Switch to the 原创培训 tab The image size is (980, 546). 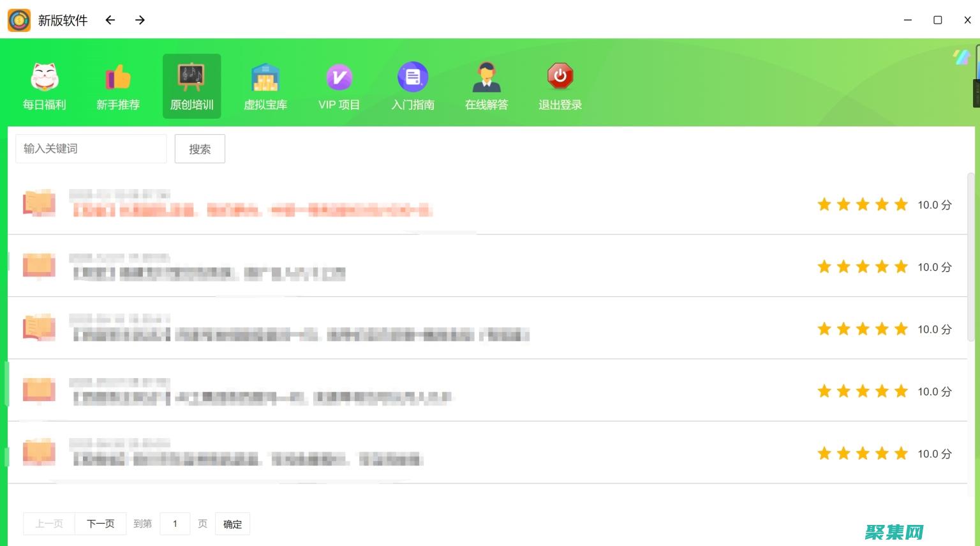pyautogui.click(x=191, y=86)
